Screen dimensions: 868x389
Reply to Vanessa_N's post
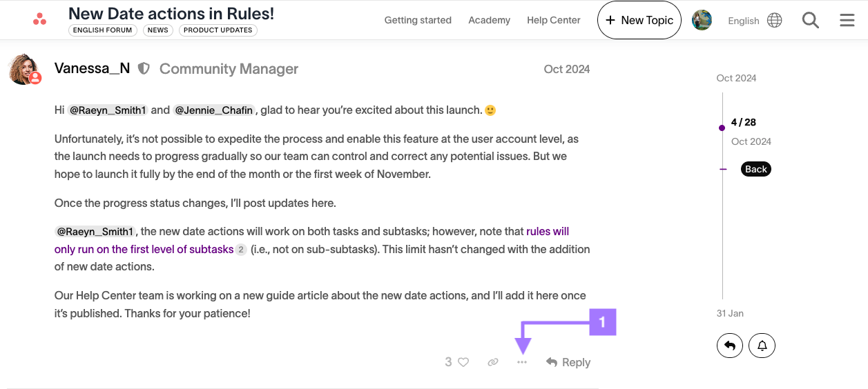click(x=568, y=362)
